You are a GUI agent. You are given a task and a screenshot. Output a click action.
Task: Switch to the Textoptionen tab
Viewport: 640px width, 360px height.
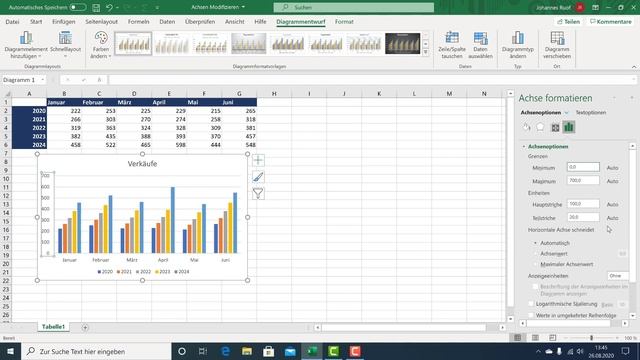click(x=591, y=113)
